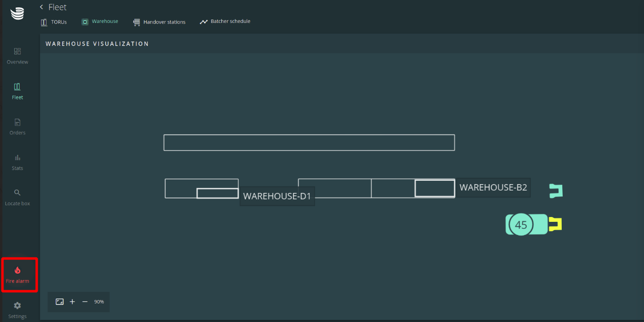Open the Stats sidebar section
The width and height of the screenshot is (644, 322).
click(18, 162)
